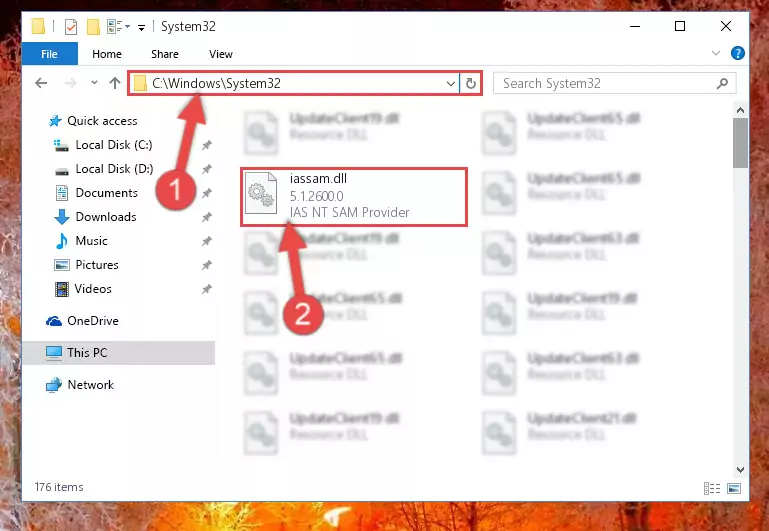
Task: Open the View ribbon tab
Action: [221, 54]
